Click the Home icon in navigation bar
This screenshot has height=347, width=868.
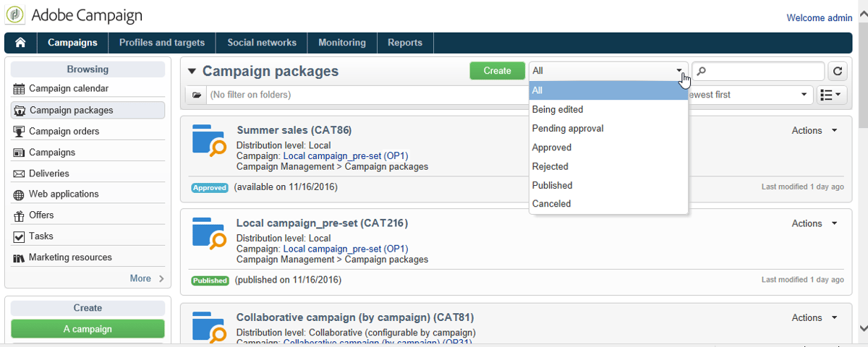(x=20, y=43)
